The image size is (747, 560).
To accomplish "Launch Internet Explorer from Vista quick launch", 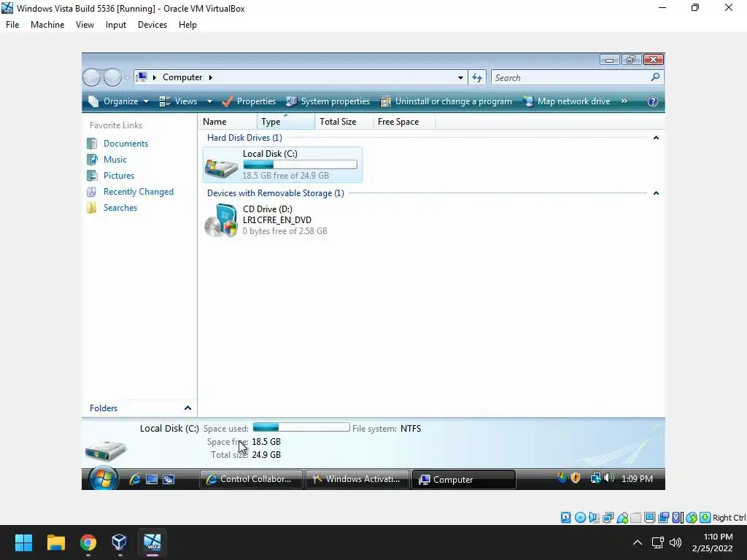I will (135, 479).
